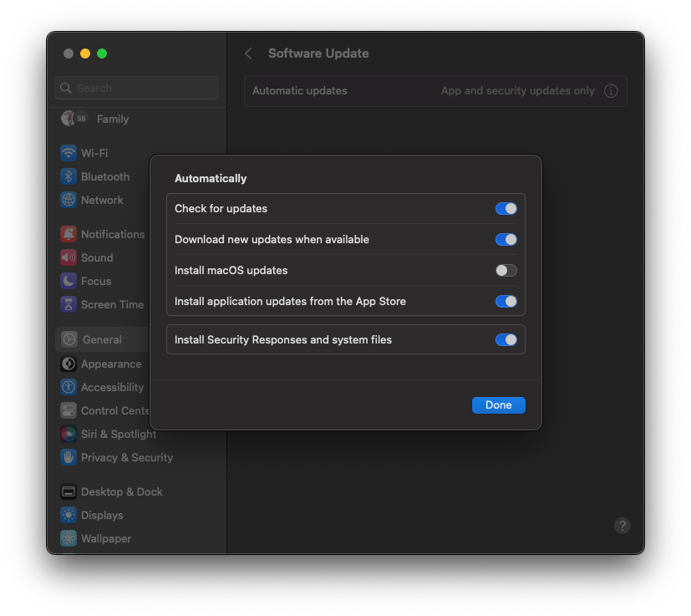Go back with the chevron arrow
This screenshot has width=691, height=616.
click(x=248, y=53)
